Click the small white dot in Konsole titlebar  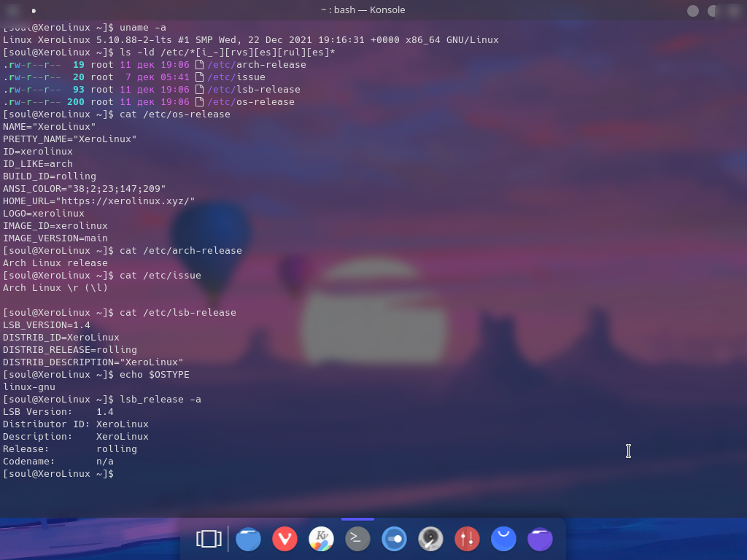point(34,10)
